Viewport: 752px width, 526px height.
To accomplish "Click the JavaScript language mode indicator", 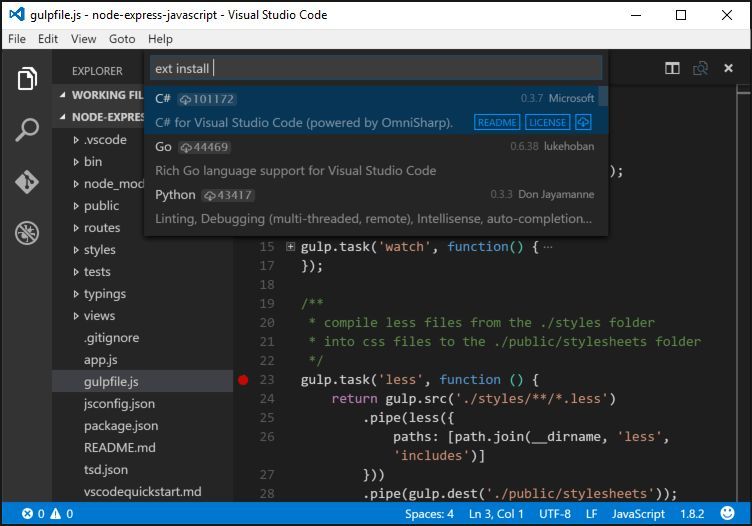I will [638, 514].
